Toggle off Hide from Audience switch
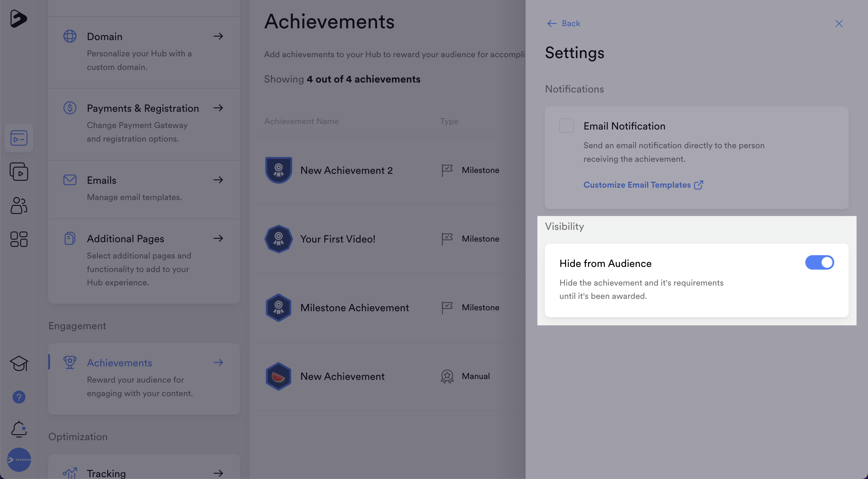 point(819,262)
